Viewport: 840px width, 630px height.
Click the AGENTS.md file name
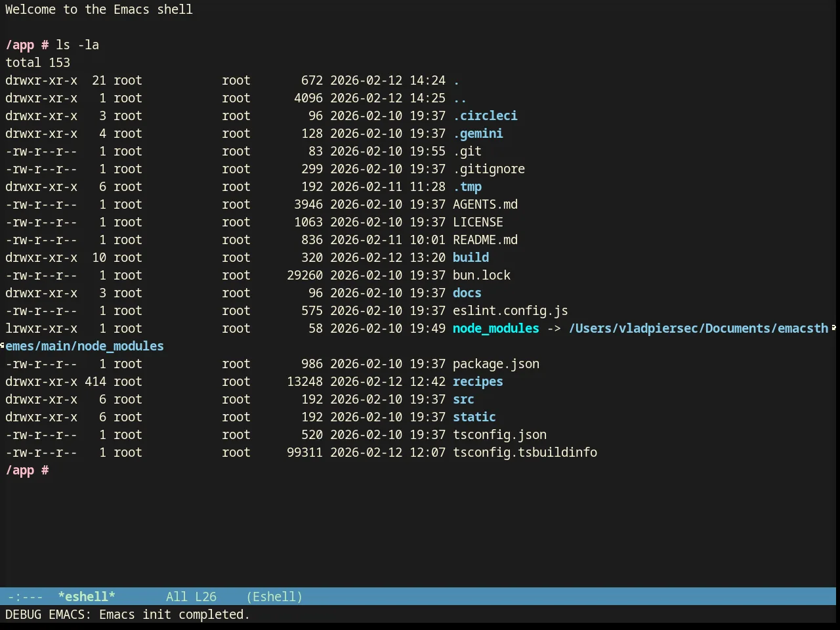(485, 204)
